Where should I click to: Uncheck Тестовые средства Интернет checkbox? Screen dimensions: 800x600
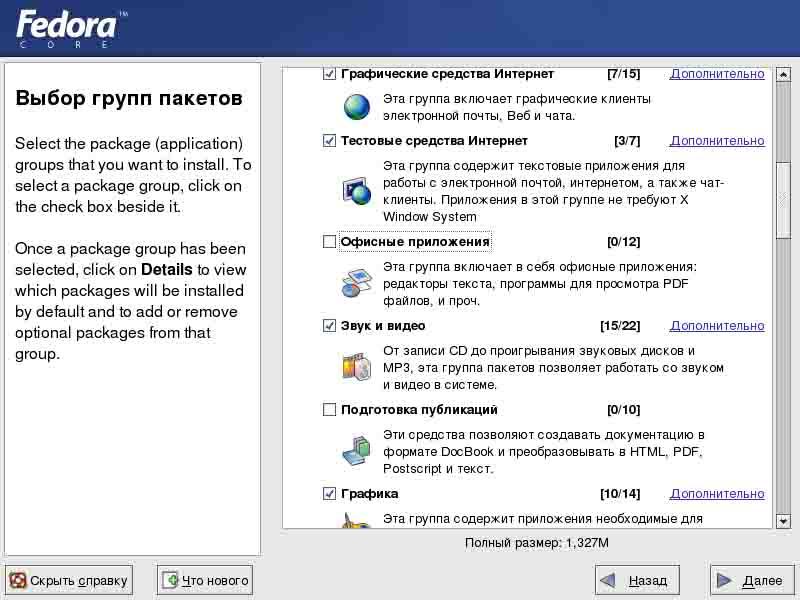coord(330,141)
